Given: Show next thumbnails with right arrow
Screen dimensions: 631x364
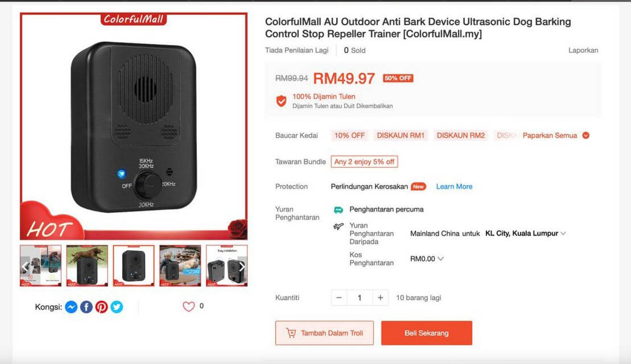Looking at the screenshot, I should (242, 266).
